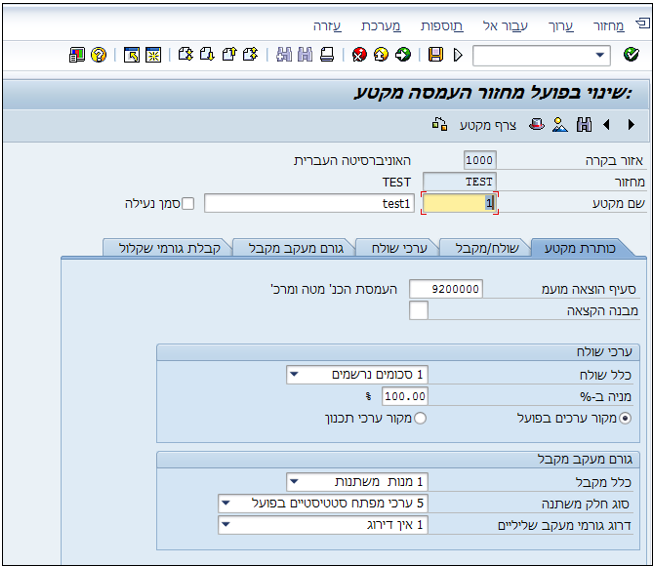The width and height of the screenshot is (657, 570).
Task: Click the Customize Local Layout icon
Action: [x=77, y=54]
